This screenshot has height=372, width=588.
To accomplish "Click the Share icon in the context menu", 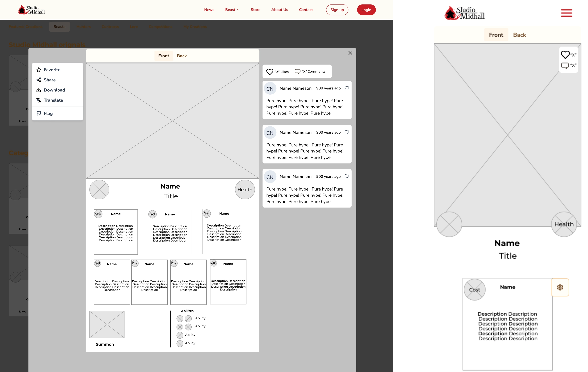I will coord(39,80).
